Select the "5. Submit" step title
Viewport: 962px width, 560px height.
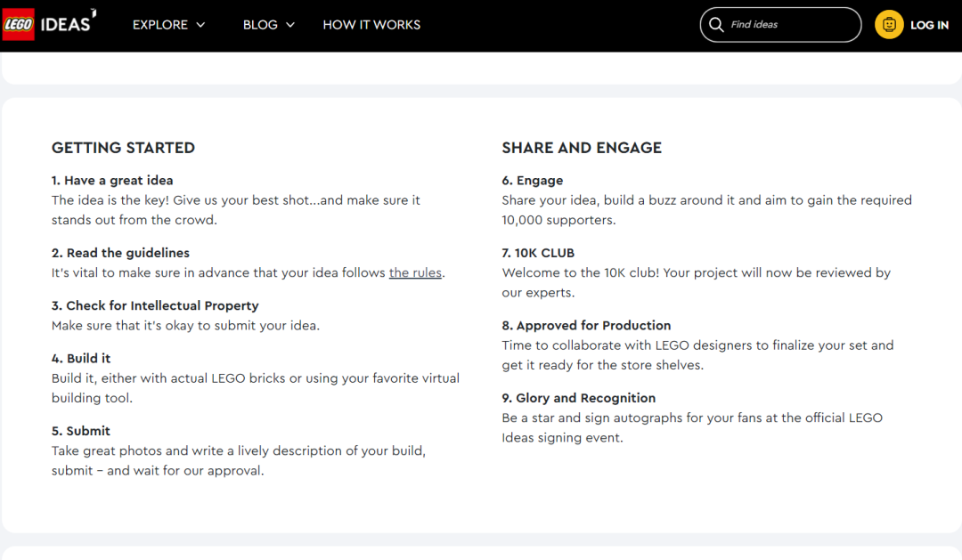pos(81,432)
